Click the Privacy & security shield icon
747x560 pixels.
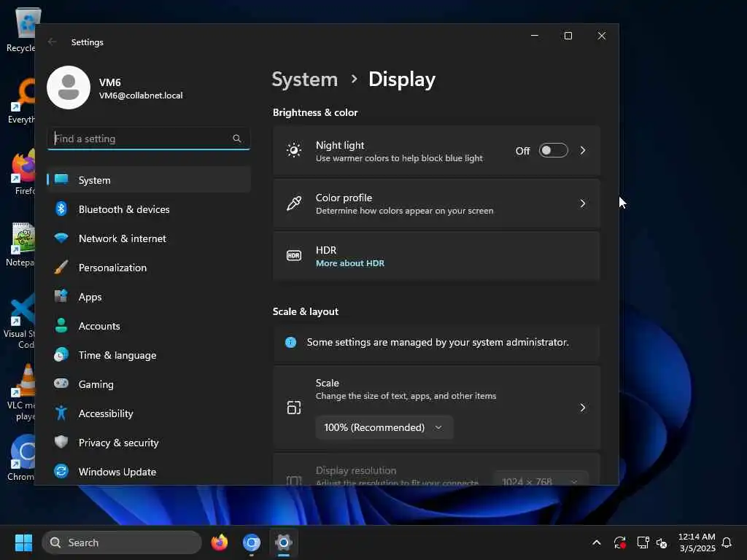(61, 442)
